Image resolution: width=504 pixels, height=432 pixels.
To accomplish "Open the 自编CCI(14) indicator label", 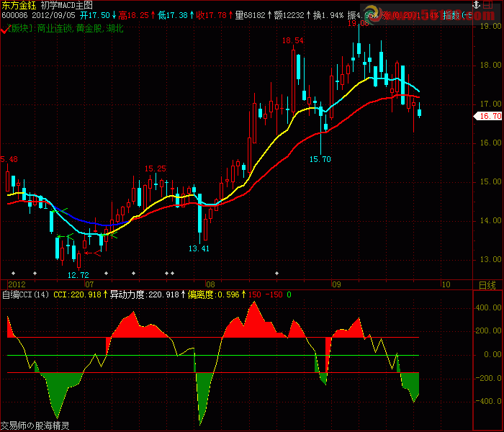I will click(24, 294).
